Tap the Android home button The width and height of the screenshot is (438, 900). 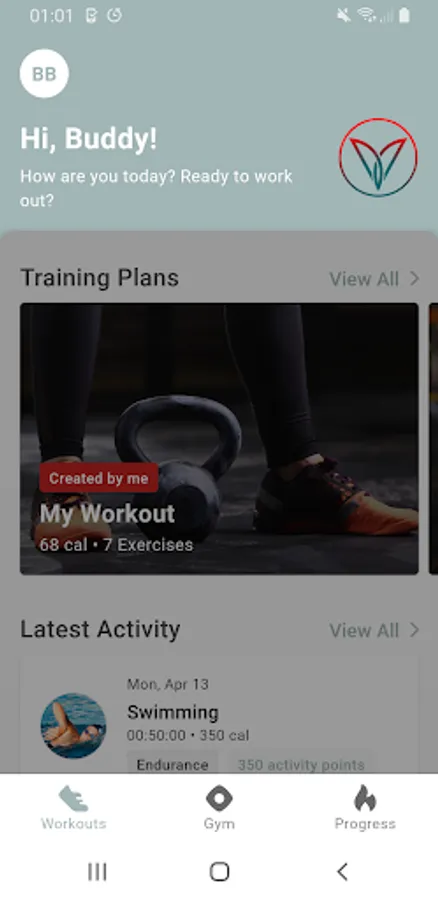pyautogui.click(x=219, y=872)
